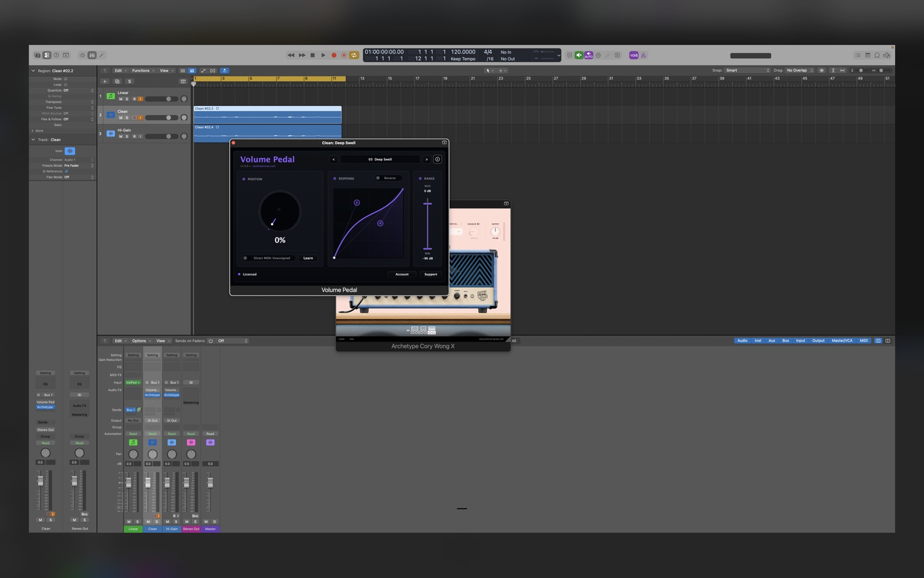The height and width of the screenshot is (578, 924).
Task: Toggle the Mixer button in control bar
Action: tap(92, 55)
